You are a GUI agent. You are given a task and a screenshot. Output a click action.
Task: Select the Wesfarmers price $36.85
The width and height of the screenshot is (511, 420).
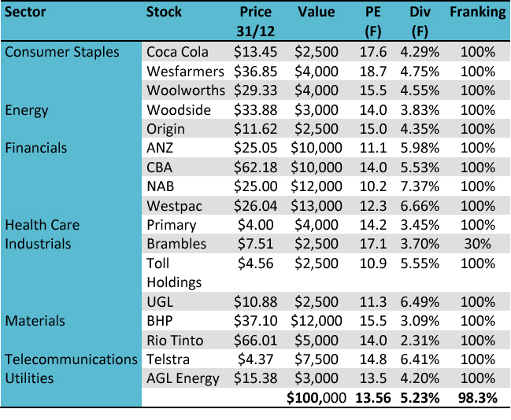click(x=255, y=72)
